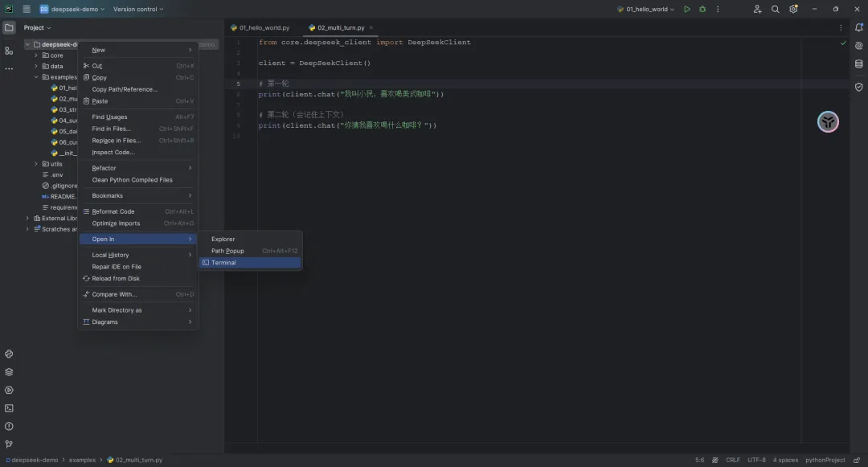Start debugging with the bug icon

tap(702, 10)
